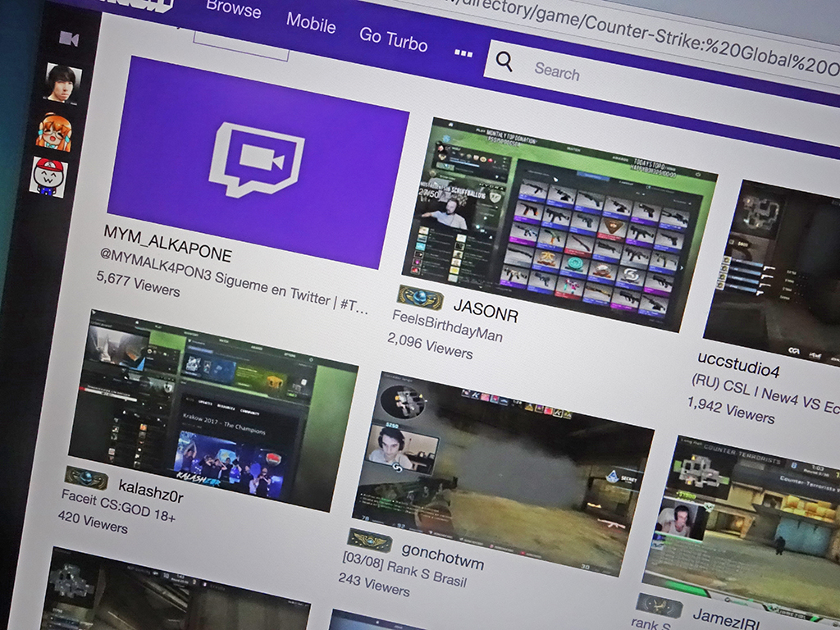Image resolution: width=840 pixels, height=630 pixels.
Task: Click the video camera icon in sidebar
Action: pos(69,39)
